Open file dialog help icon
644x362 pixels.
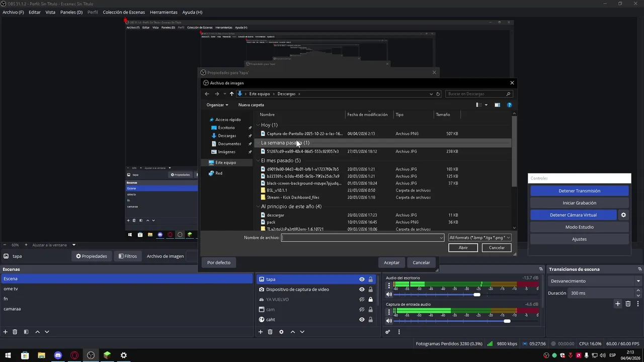click(x=509, y=105)
